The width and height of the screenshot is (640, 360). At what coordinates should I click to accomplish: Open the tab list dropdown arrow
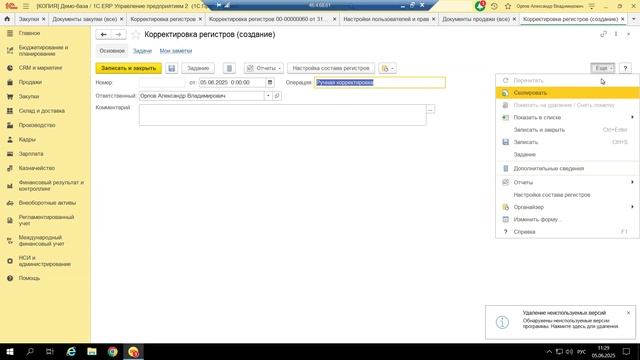[x=633, y=19]
